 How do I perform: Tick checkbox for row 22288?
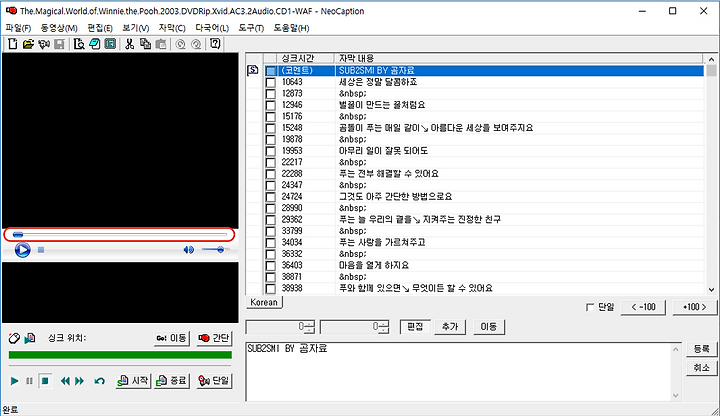271,174
